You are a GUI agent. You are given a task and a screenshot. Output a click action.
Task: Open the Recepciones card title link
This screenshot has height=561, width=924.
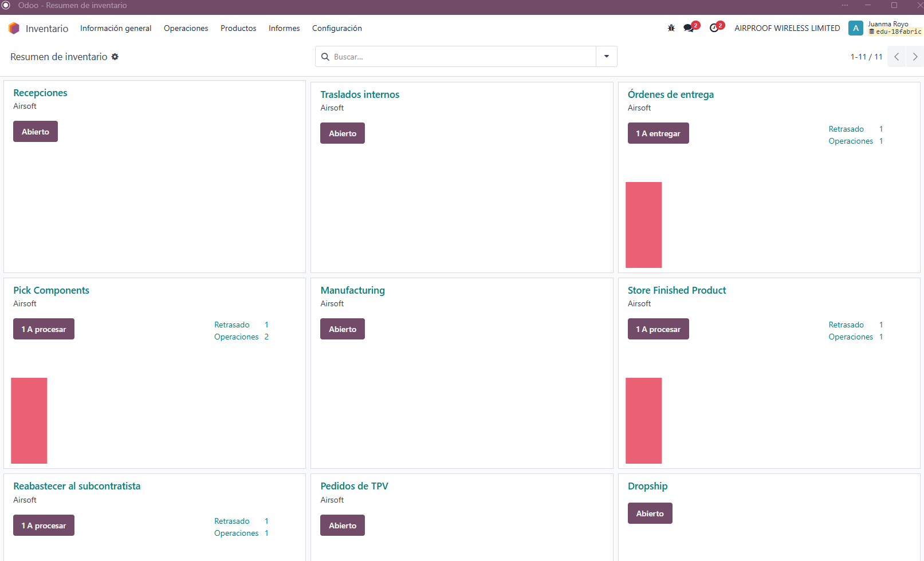[x=40, y=93]
